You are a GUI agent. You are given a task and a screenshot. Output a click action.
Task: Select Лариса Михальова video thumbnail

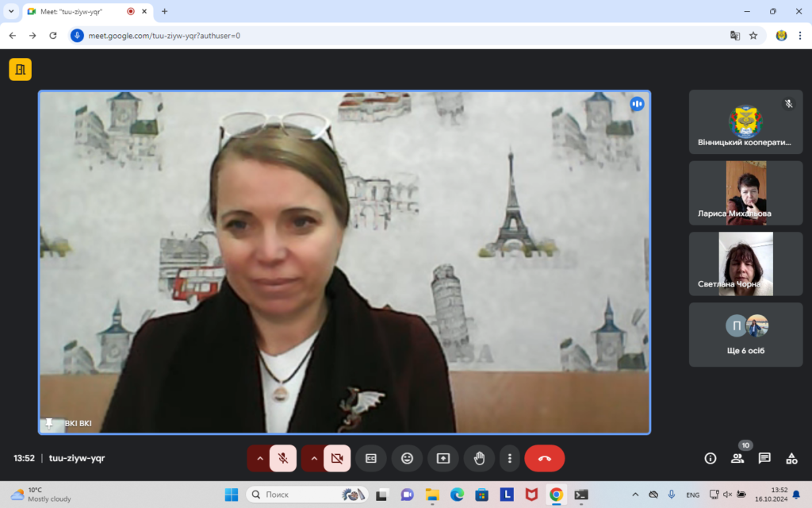[745, 193]
